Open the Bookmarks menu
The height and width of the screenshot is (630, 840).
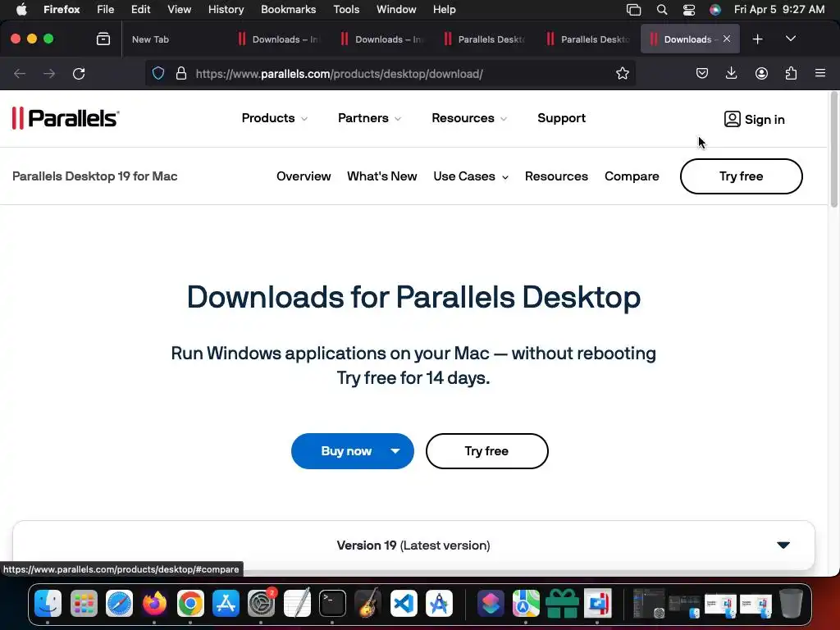[x=288, y=10]
